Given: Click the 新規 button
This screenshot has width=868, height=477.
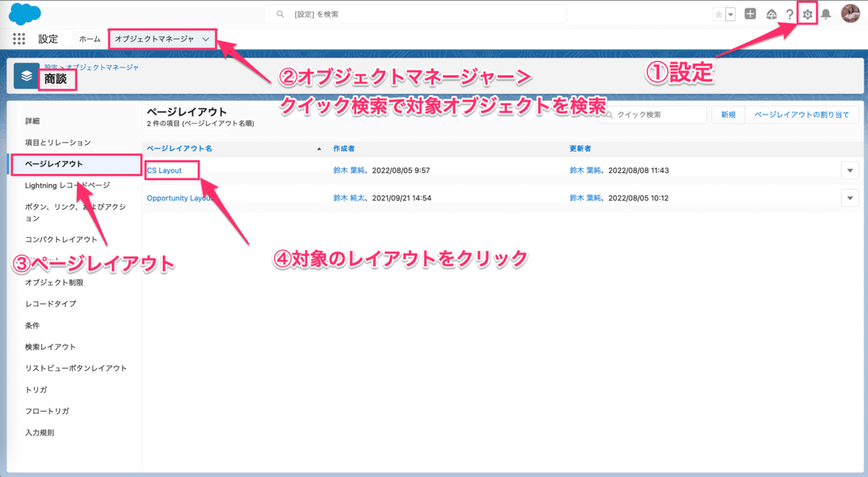Looking at the screenshot, I should click(728, 114).
